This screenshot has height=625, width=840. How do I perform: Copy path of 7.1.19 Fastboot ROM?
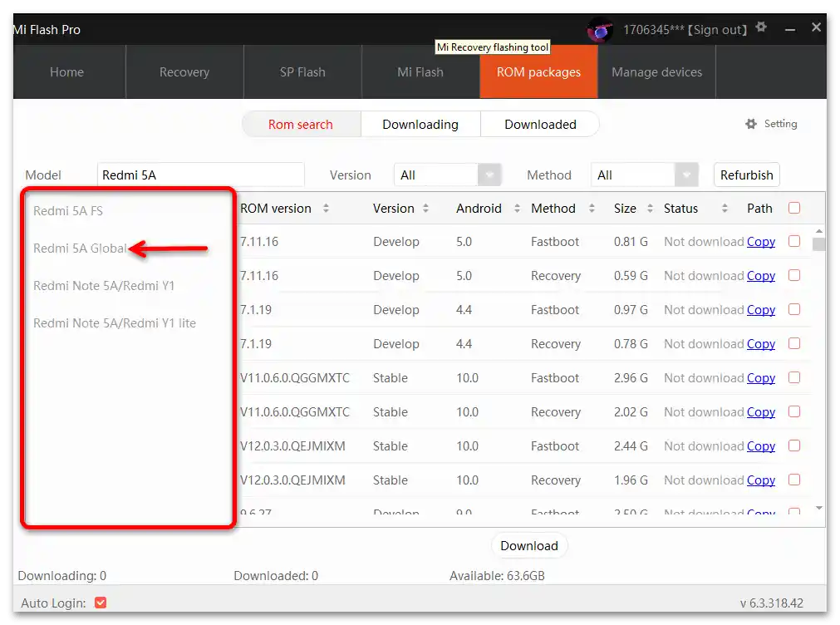(x=761, y=310)
